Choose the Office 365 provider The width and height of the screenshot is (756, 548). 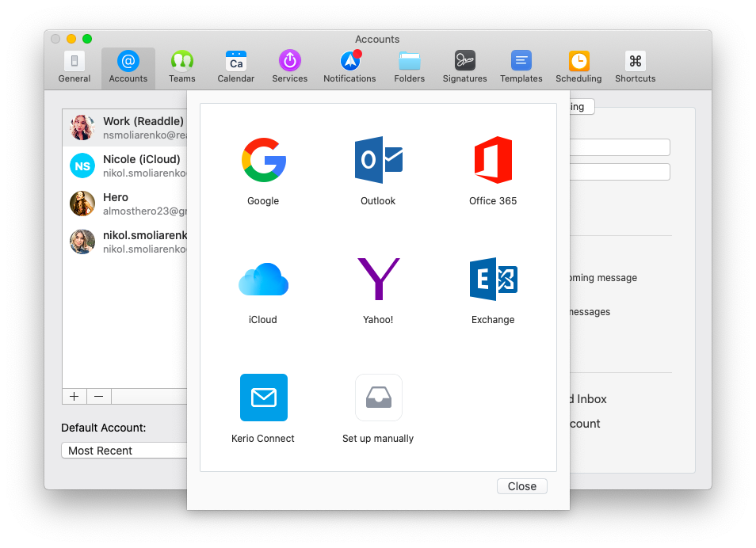[x=493, y=171]
